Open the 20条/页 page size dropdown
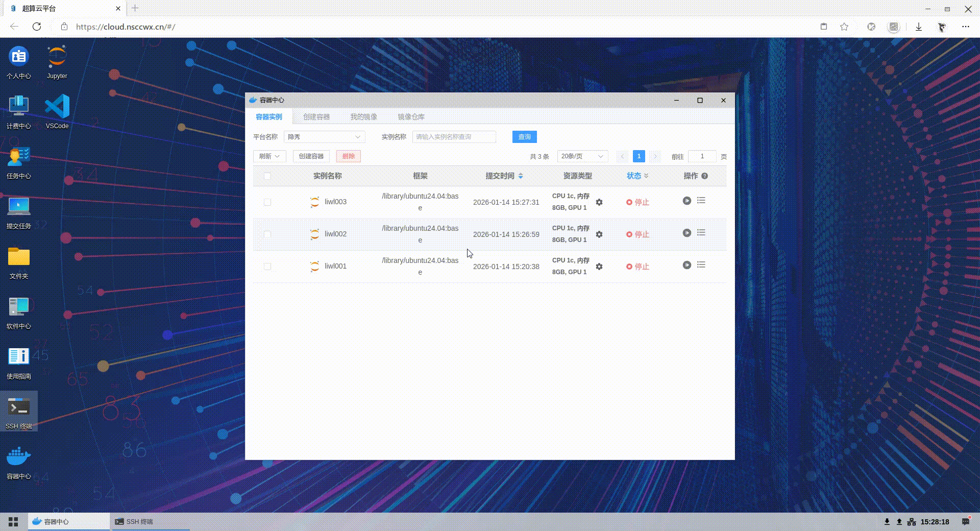Image resolution: width=980 pixels, height=531 pixels. pos(582,156)
